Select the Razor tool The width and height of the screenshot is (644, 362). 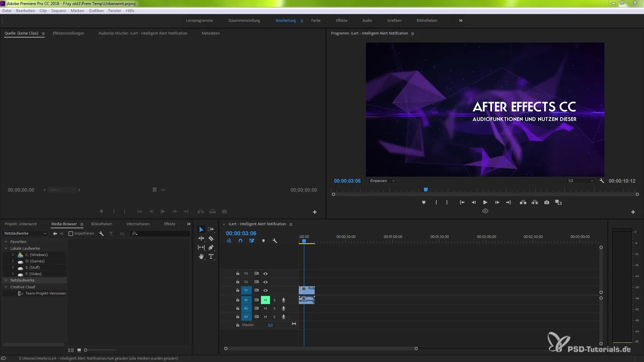[211, 239]
